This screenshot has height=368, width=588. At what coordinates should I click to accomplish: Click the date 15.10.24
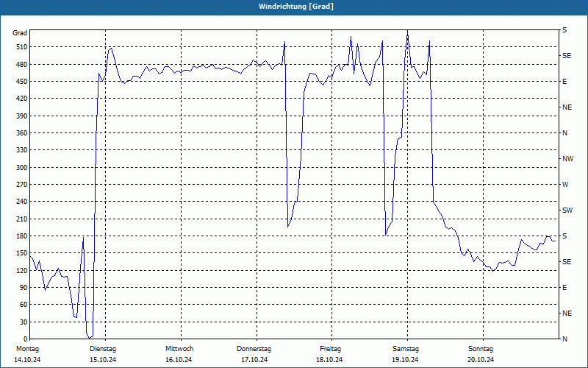tap(103, 360)
